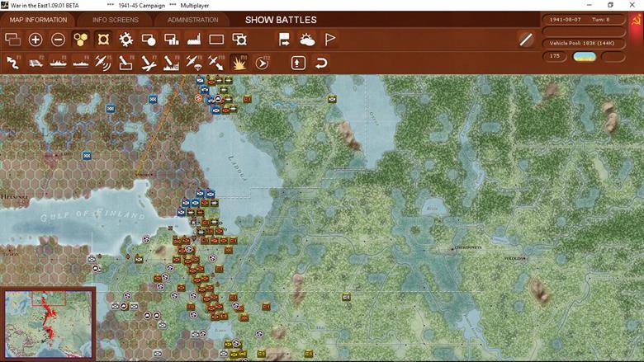Viewport: 644px width, 362px height.
Task: Zoom out the map with minus icon
Action: [59, 40]
